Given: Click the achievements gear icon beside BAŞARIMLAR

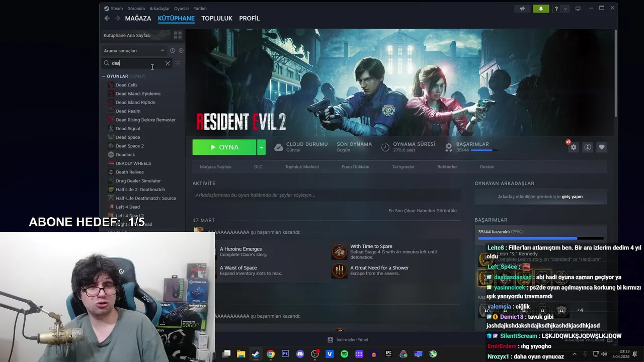Looking at the screenshot, I should tap(449, 147).
